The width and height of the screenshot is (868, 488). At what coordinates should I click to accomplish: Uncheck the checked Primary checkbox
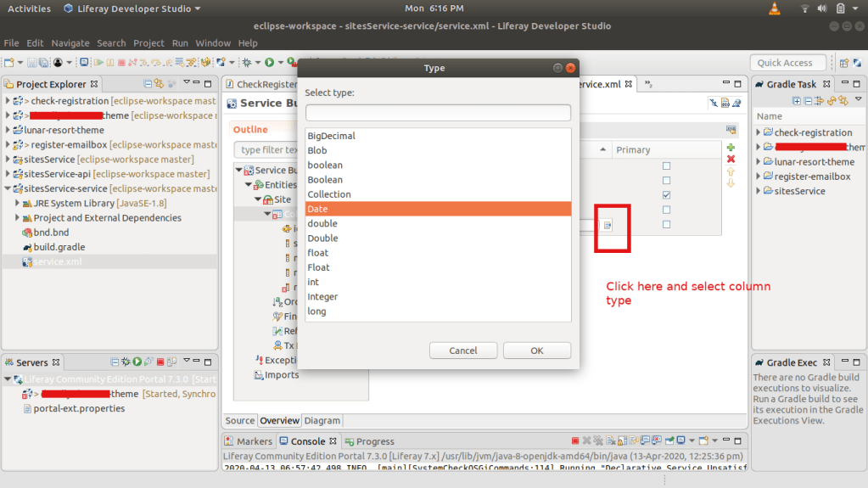pyautogui.click(x=666, y=195)
